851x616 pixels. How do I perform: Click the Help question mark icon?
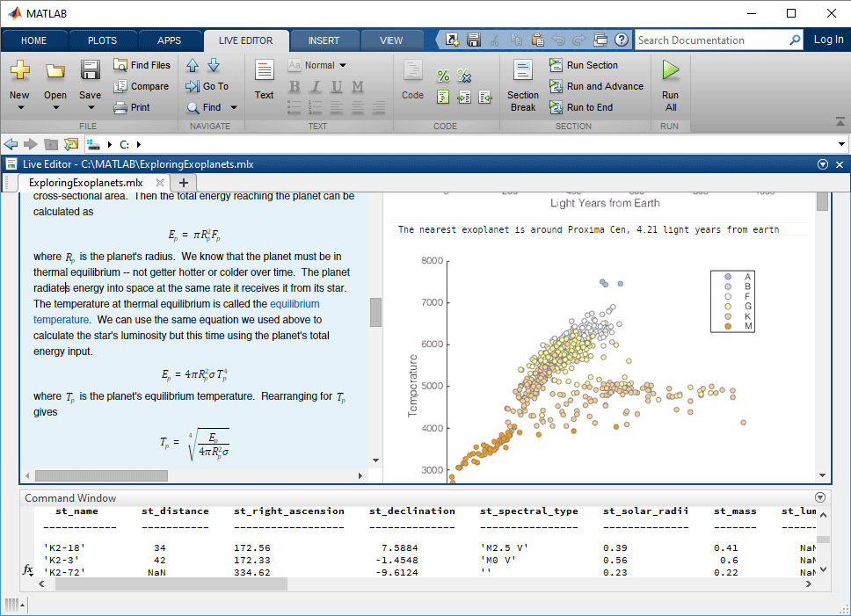pyautogui.click(x=621, y=40)
